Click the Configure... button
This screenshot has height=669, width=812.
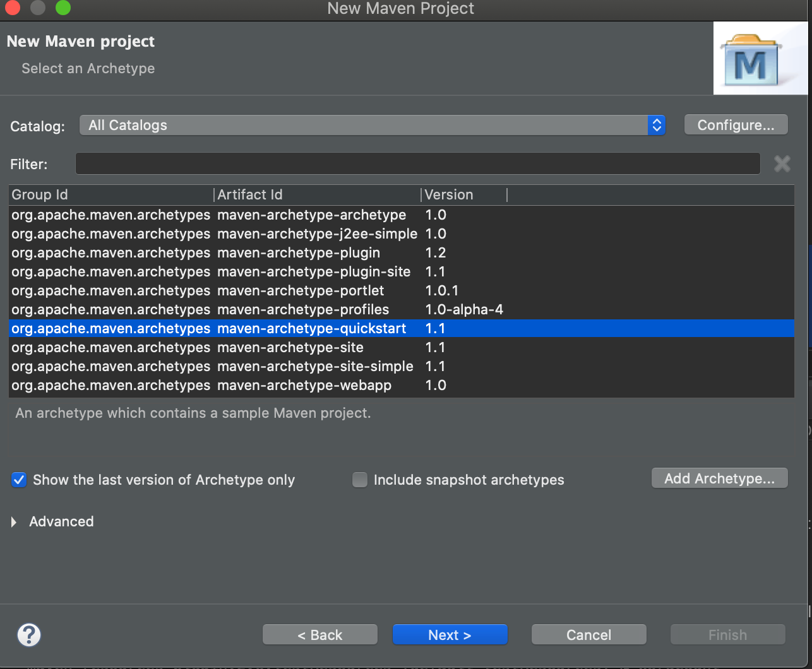pos(736,125)
